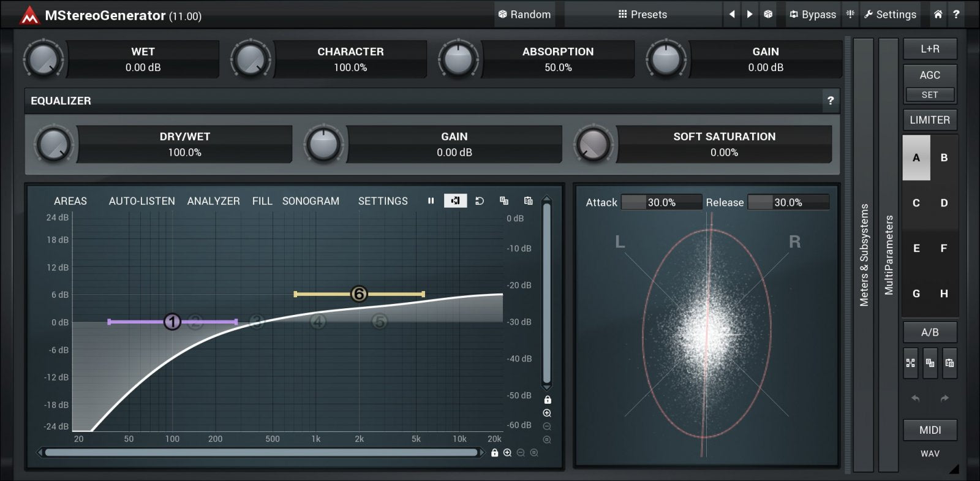Zoom out vertically on equalizer graph

[x=547, y=426]
